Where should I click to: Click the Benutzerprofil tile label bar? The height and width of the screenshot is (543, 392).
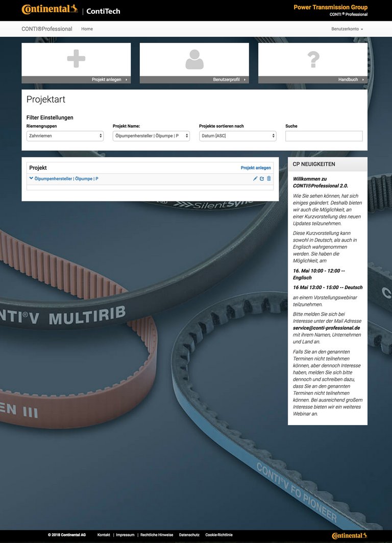(194, 80)
